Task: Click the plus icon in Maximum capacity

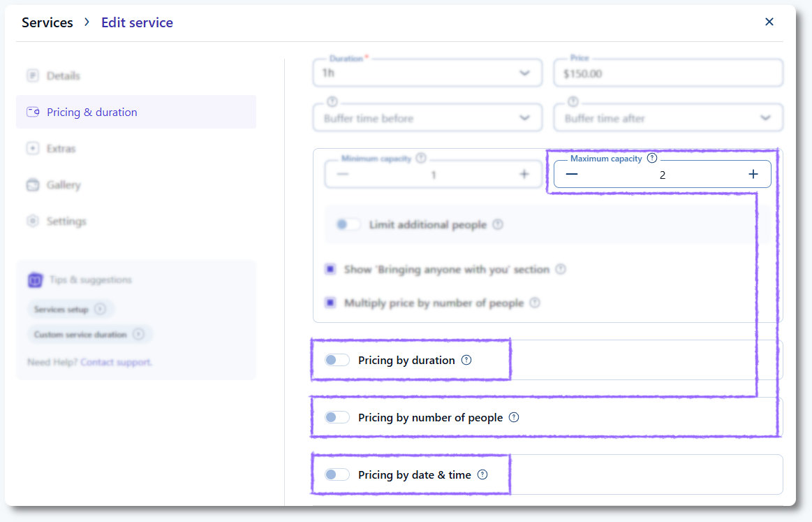Action: pyautogui.click(x=753, y=175)
